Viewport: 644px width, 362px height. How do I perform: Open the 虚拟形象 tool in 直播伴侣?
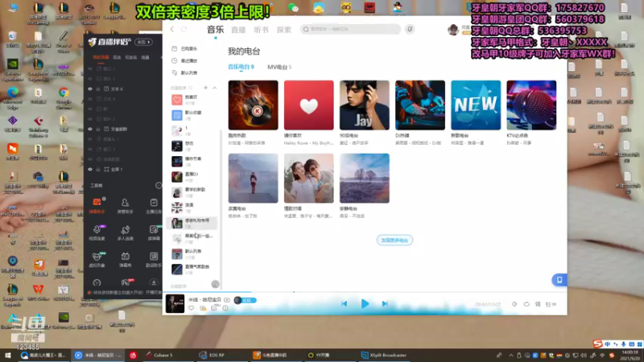tap(97, 259)
